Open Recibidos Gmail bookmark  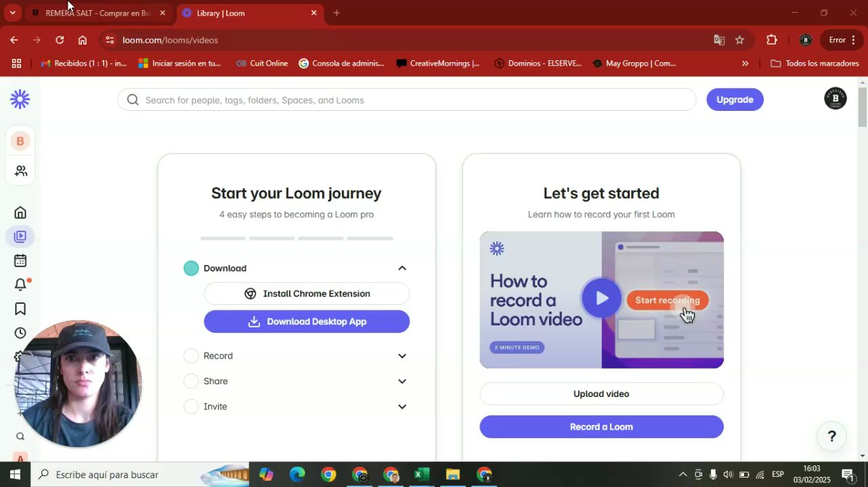click(x=84, y=63)
